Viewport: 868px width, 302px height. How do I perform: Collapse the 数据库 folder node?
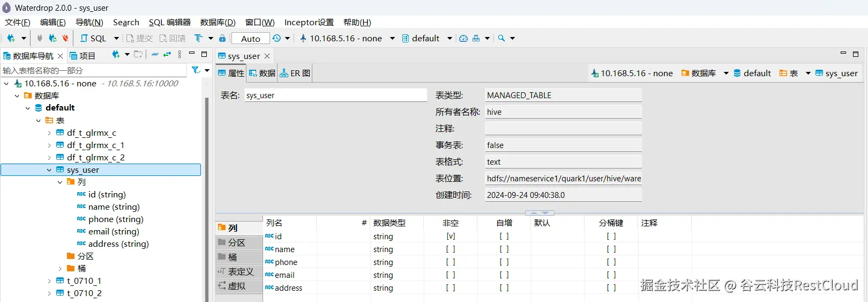(x=17, y=95)
